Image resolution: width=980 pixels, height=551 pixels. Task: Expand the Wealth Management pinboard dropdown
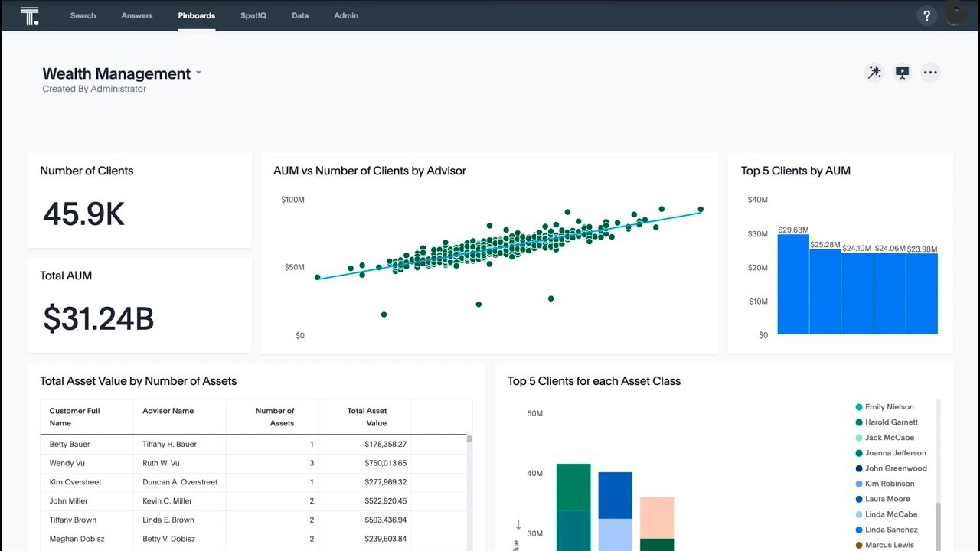pyautogui.click(x=198, y=73)
